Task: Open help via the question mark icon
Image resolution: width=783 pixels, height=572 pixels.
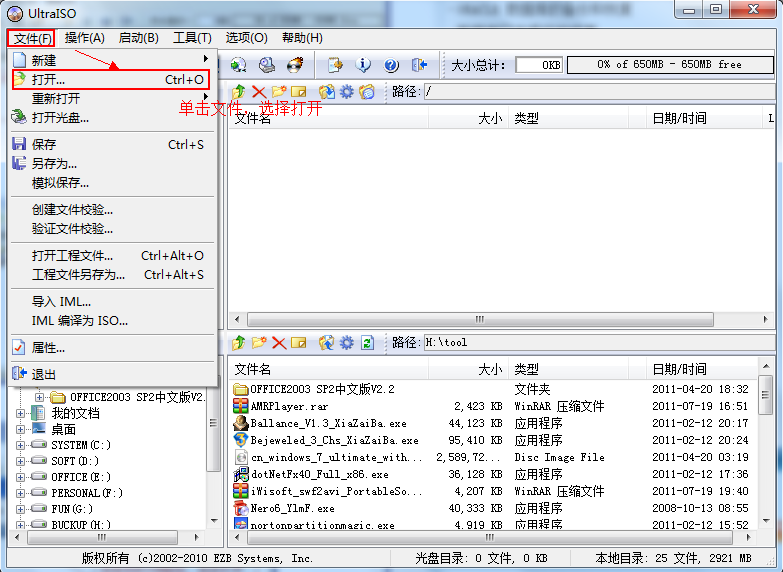Action: click(391, 64)
